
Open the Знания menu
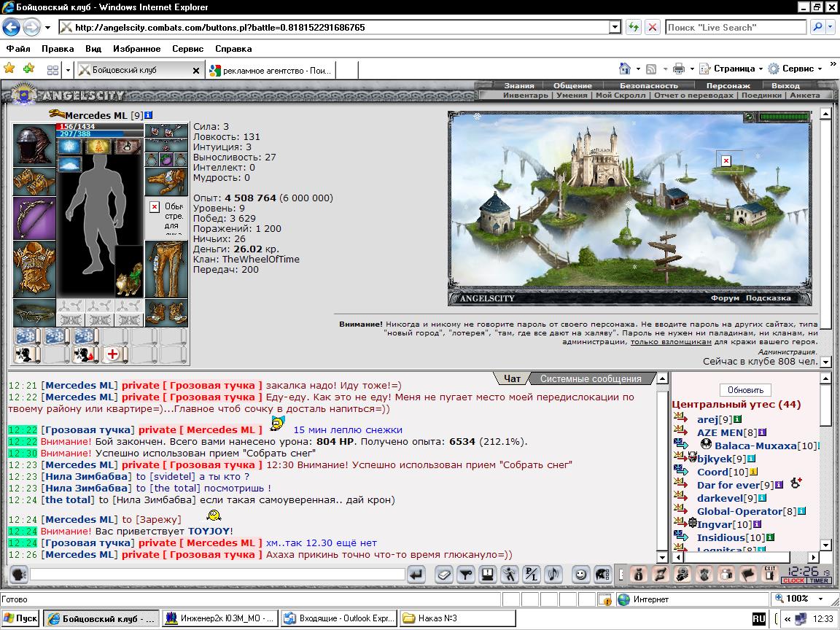coord(519,85)
